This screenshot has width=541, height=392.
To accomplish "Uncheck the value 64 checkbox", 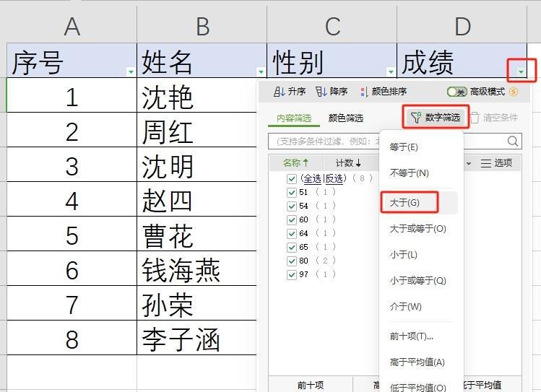I will (x=292, y=233).
